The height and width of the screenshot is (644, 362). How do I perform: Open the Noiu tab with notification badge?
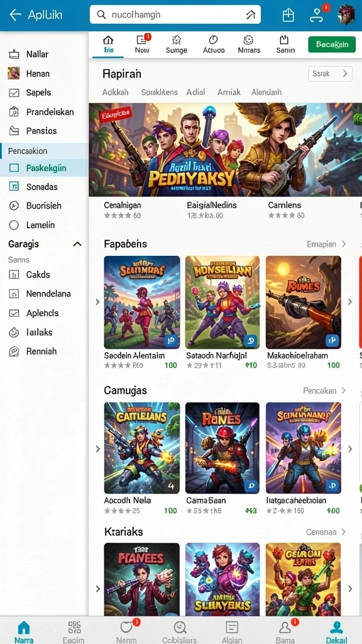tap(143, 45)
